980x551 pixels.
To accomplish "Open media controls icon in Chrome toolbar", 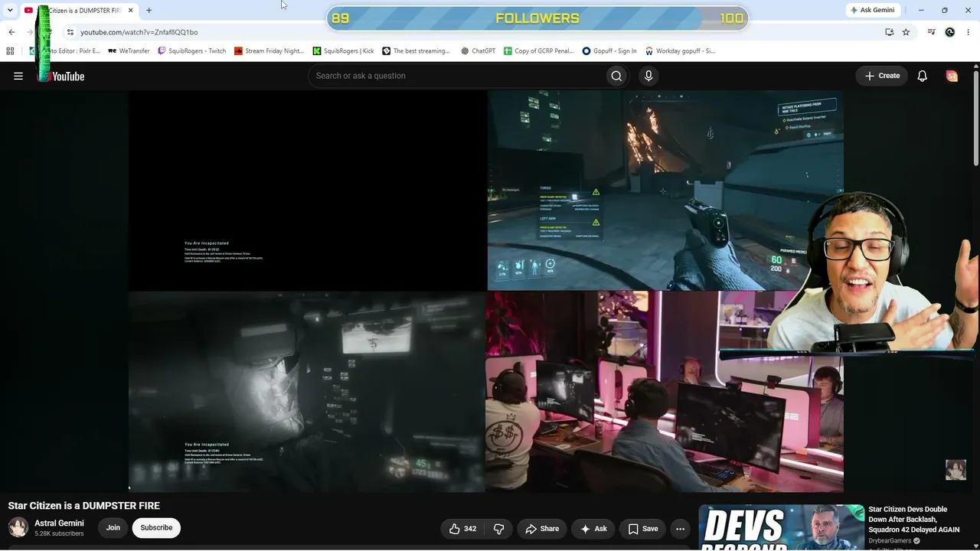I will (931, 32).
